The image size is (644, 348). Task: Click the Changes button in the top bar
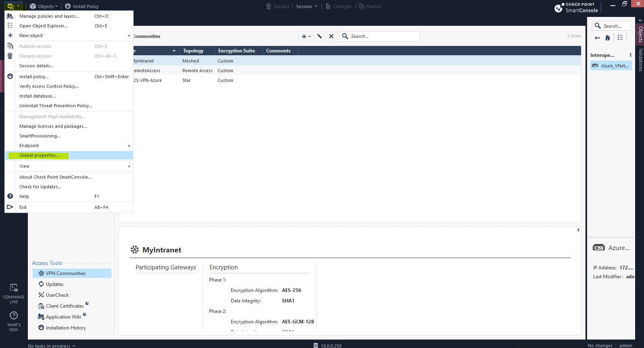pos(339,6)
